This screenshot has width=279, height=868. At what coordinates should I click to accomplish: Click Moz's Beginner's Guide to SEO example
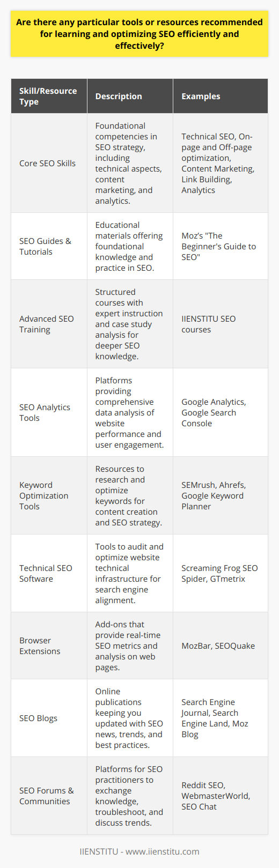(219, 247)
